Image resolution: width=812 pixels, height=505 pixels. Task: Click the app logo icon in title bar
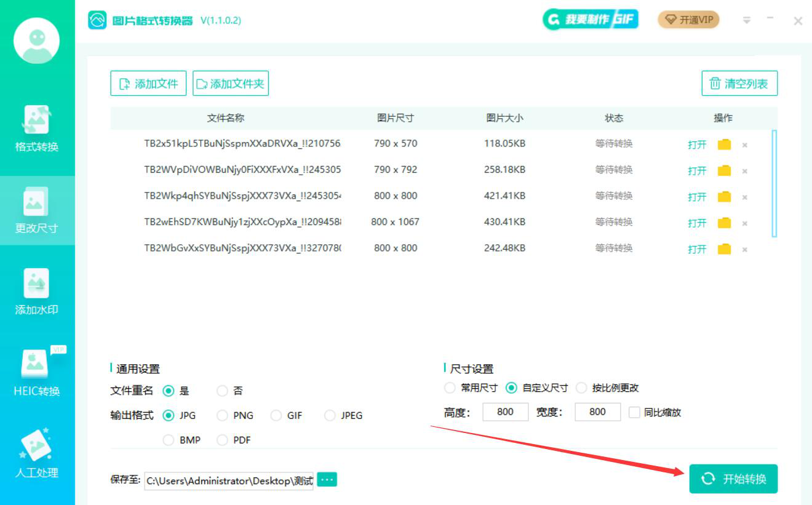click(x=97, y=20)
